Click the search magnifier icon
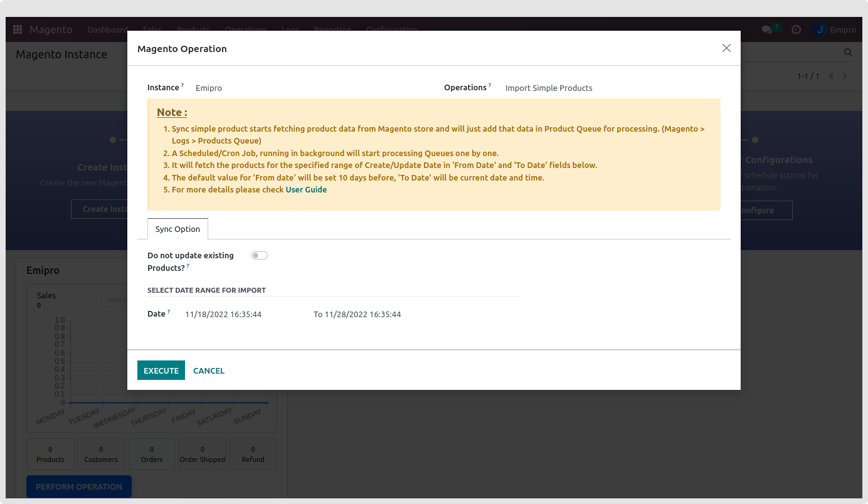 point(848,53)
